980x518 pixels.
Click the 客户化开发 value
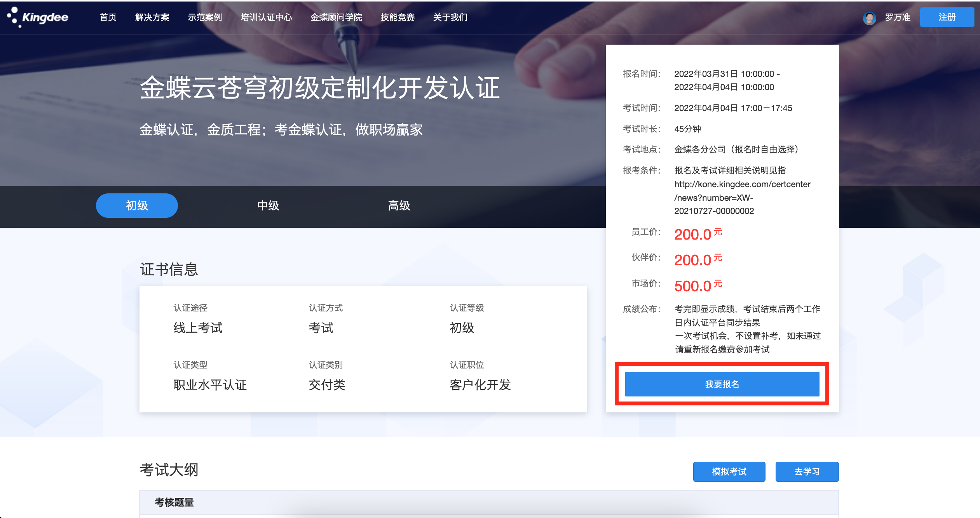480,385
